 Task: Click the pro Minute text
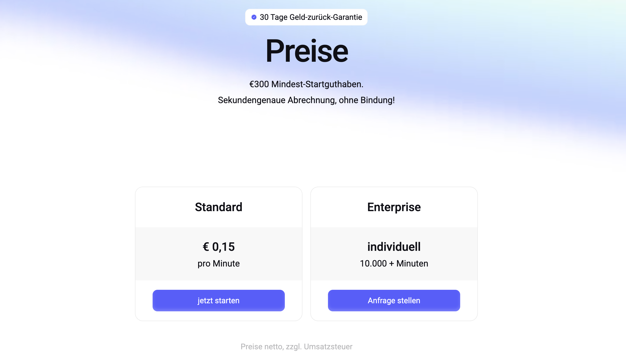pos(218,264)
